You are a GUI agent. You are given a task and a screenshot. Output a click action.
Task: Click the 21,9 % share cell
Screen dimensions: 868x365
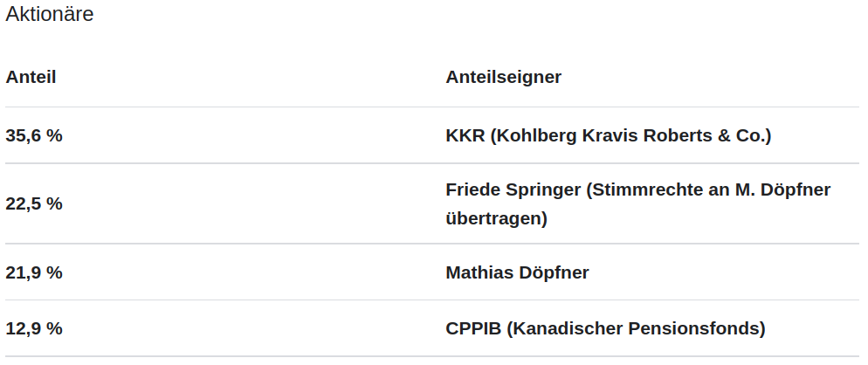pos(34,272)
